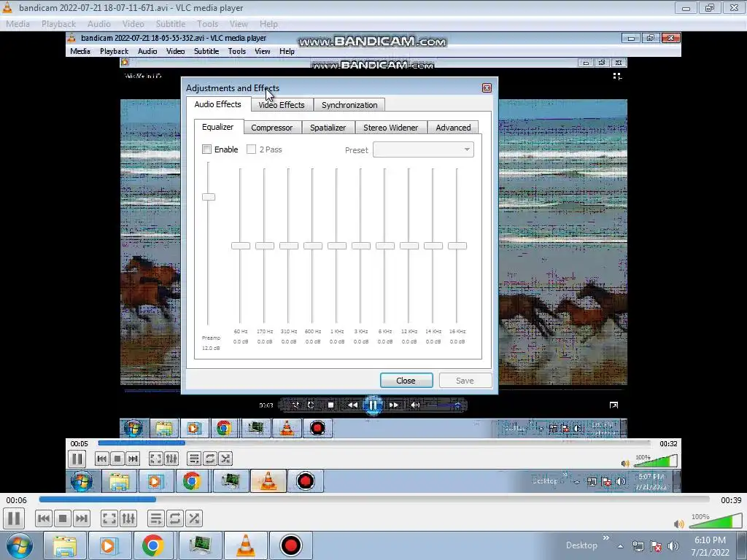Select the Audio Effects tab
The height and width of the screenshot is (560, 747).
pos(217,104)
